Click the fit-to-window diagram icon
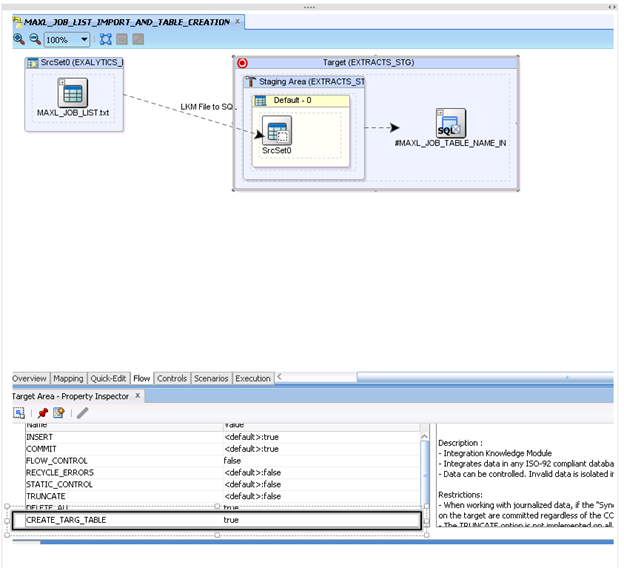Image resolution: width=624 pixels, height=568 pixels. pos(105,40)
